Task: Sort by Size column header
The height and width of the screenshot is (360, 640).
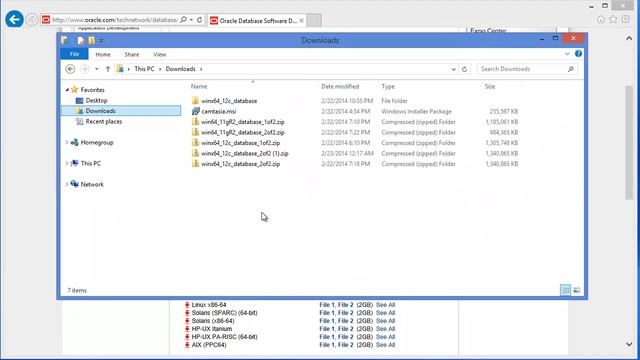Action: click(490, 87)
